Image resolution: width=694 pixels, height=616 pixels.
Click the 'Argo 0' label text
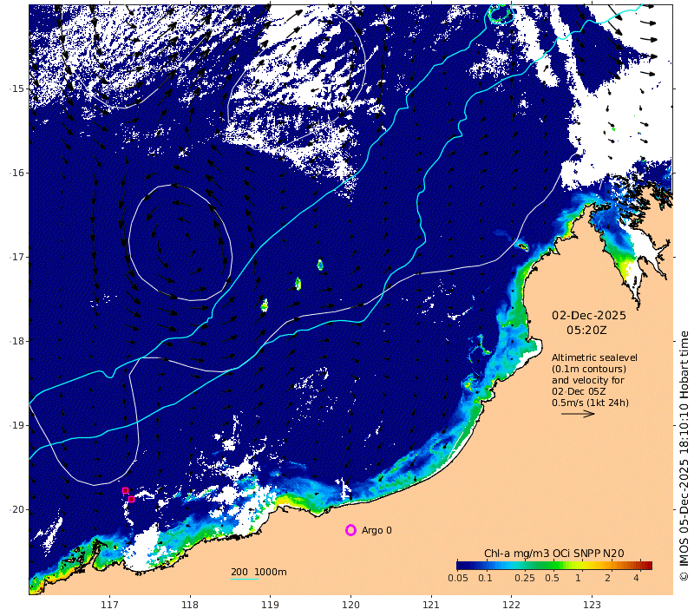point(376,530)
